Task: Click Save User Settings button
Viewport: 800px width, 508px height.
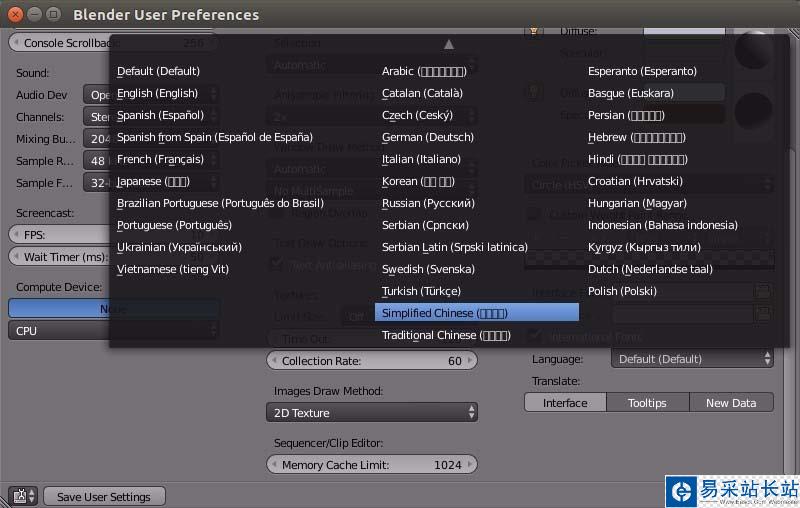Action: click(104, 496)
